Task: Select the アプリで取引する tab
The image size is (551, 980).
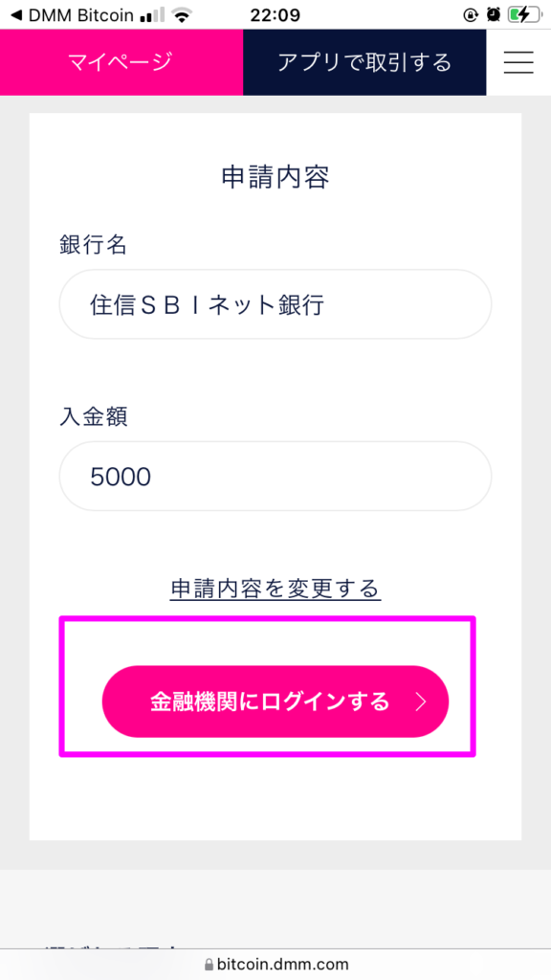Action: click(364, 62)
